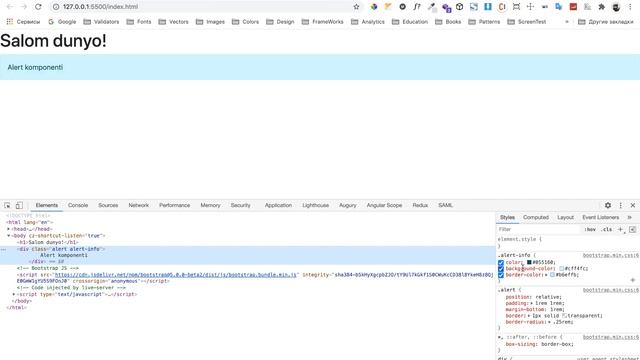
Task: Click the red square extension icon
Action: tap(573, 7)
